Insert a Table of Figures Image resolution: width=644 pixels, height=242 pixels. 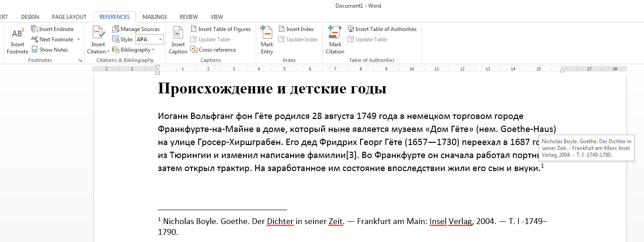(220, 29)
